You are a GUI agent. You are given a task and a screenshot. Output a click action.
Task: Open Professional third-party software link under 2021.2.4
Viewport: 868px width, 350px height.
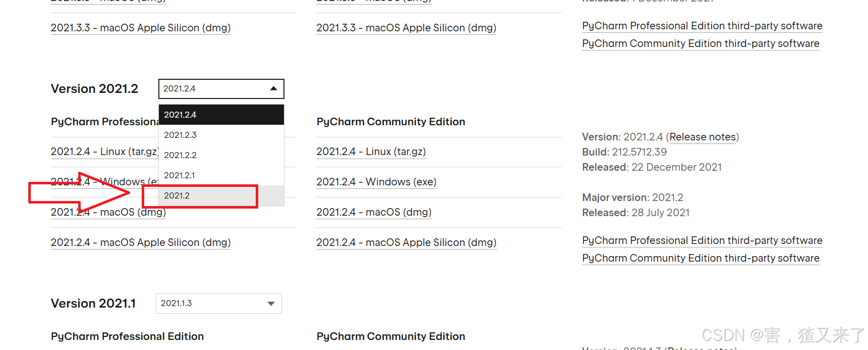702,240
